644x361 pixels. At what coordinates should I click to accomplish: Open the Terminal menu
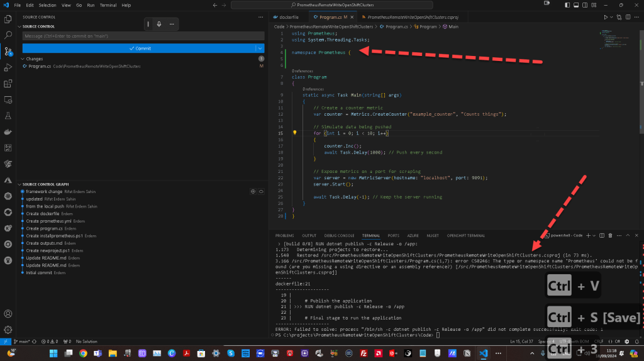coord(108,5)
